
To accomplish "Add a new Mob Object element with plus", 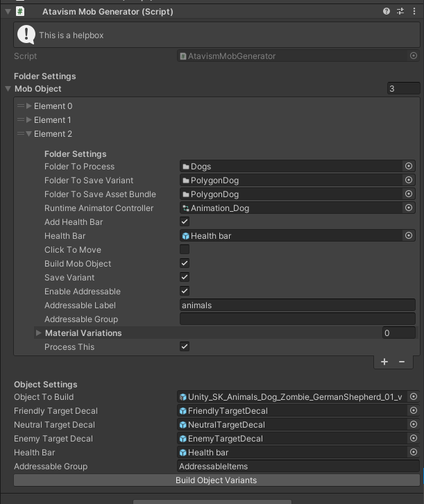I will (384, 362).
